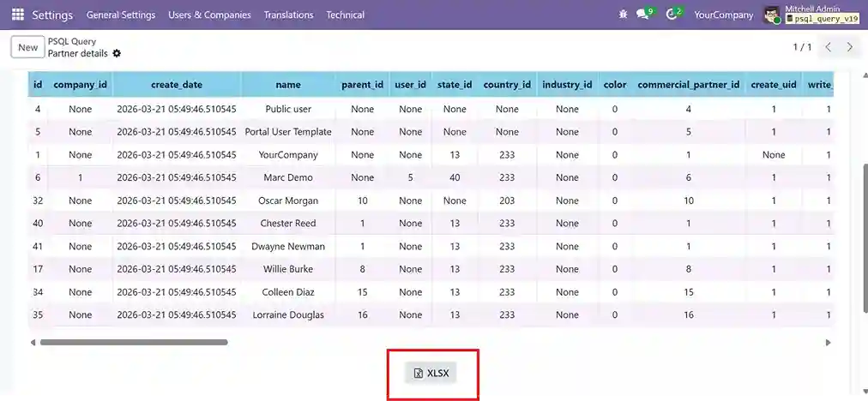Click create_uid None in YourCompany row
The image size is (868, 401).
[774, 155]
